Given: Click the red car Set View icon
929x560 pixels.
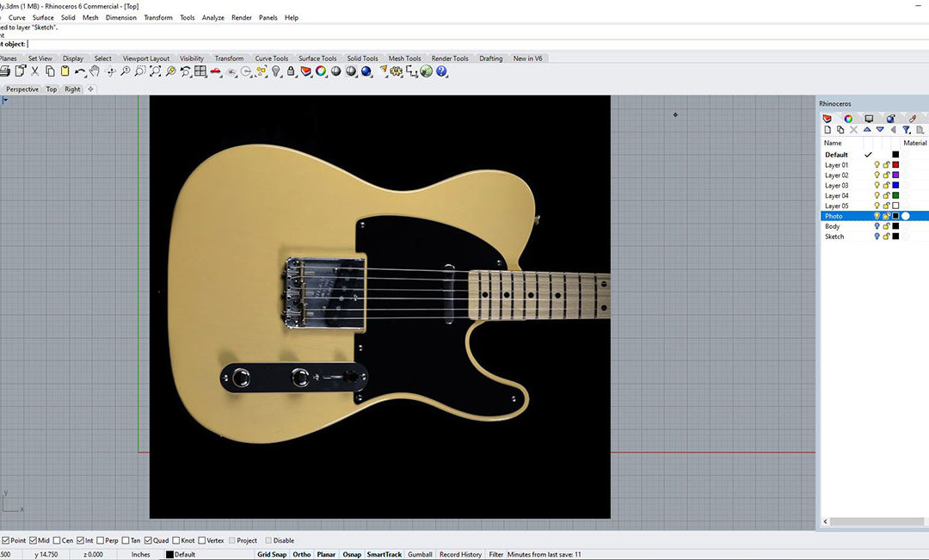Looking at the screenshot, I should click(x=216, y=71).
